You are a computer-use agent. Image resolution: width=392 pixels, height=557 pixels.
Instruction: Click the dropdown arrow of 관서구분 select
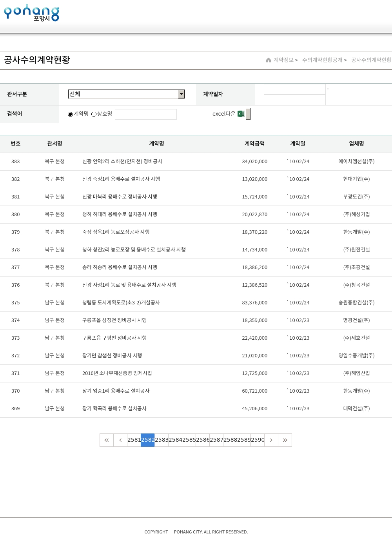[x=181, y=94]
